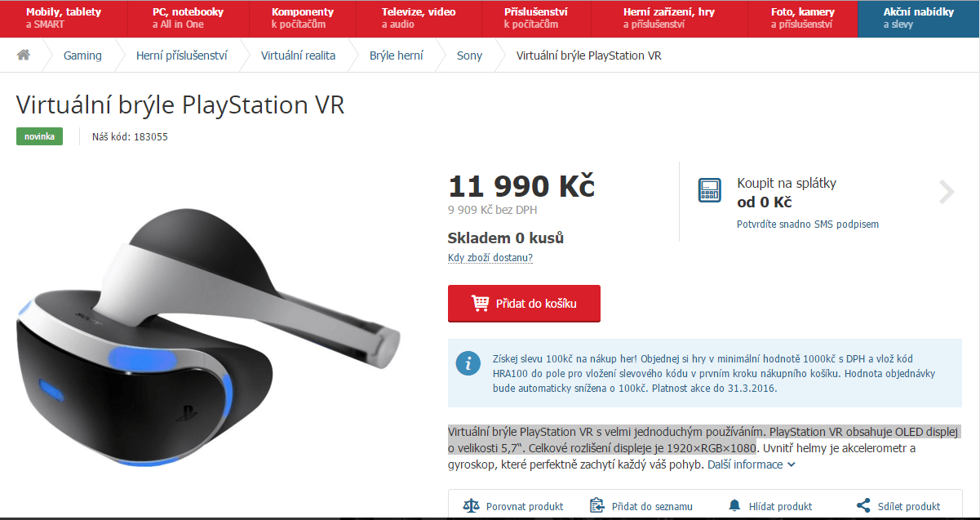This screenshot has width=980, height=520.
Task: Click the add-to-list clipboard icon
Action: pos(596,506)
